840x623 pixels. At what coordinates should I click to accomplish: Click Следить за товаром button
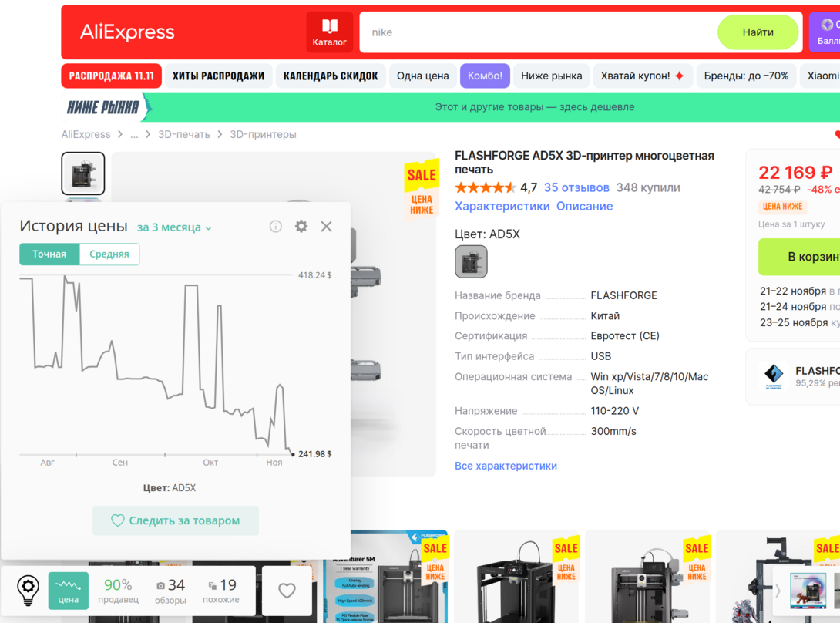coord(175,520)
